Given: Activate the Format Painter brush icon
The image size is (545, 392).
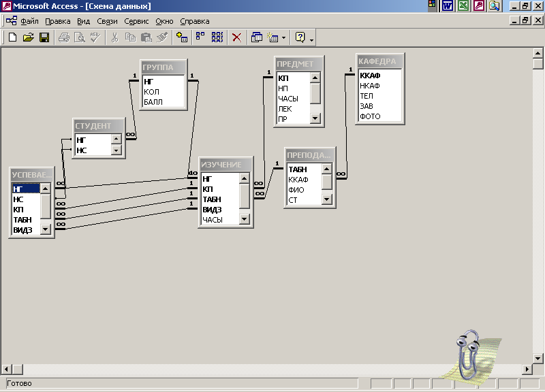Looking at the screenshot, I should point(162,37).
